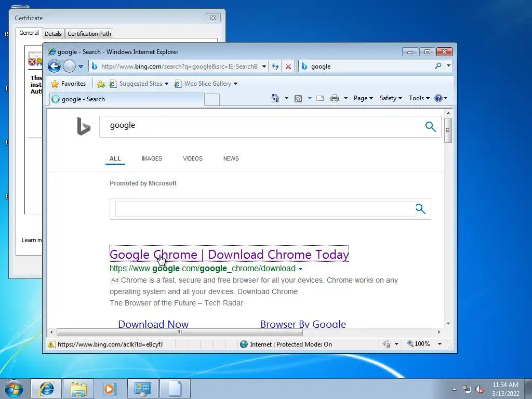Open the recent pages dropdown beside Forward

(x=81, y=66)
